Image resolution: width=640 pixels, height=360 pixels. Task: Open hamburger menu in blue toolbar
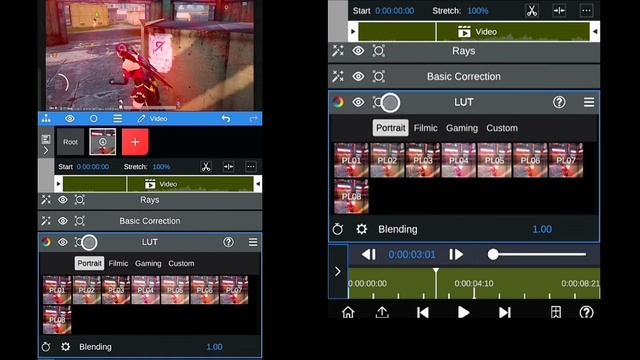tap(118, 118)
